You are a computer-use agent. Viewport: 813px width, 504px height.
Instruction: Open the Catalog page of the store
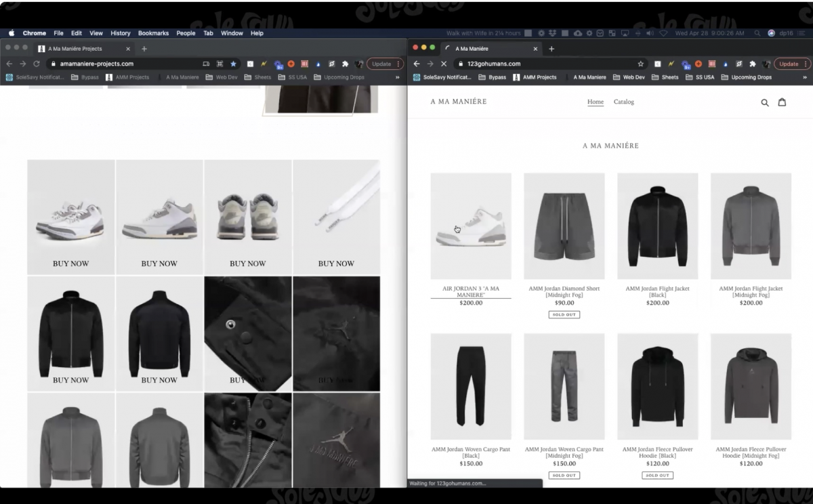tap(624, 102)
